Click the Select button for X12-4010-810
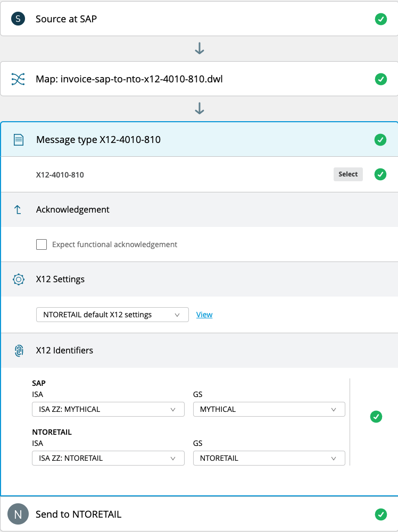This screenshot has width=398, height=532. (x=348, y=174)
